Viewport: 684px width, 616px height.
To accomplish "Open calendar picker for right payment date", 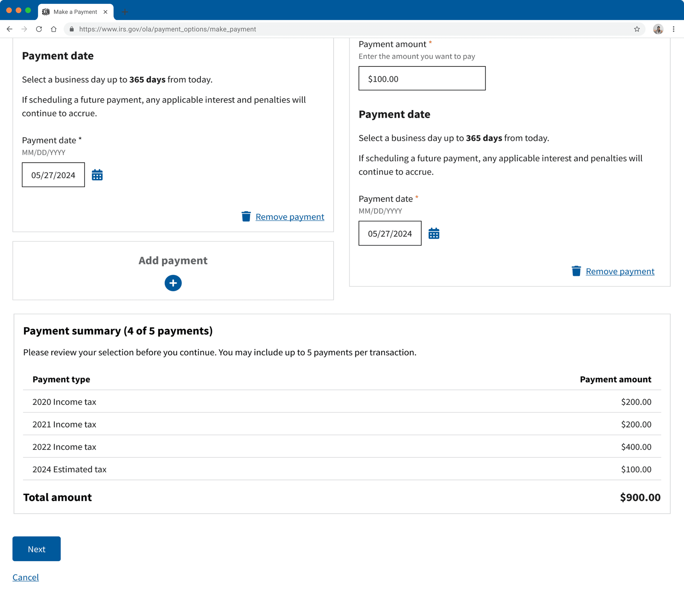I will point(434,233).
